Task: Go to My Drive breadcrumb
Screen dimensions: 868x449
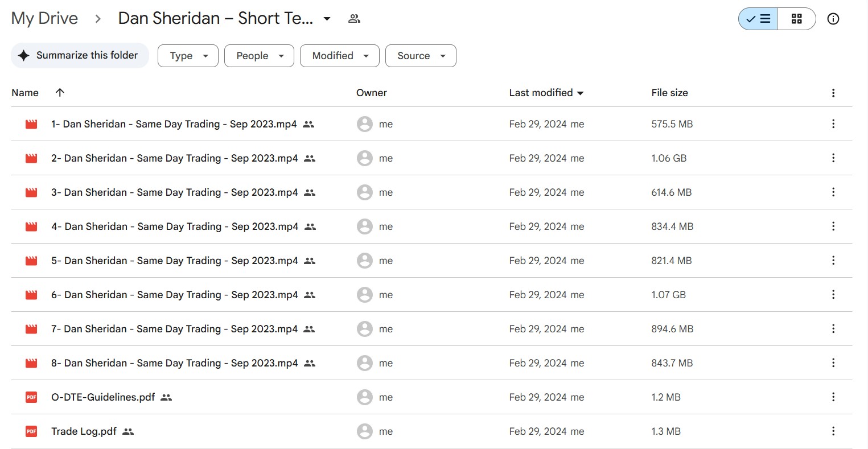Action: 44,18
